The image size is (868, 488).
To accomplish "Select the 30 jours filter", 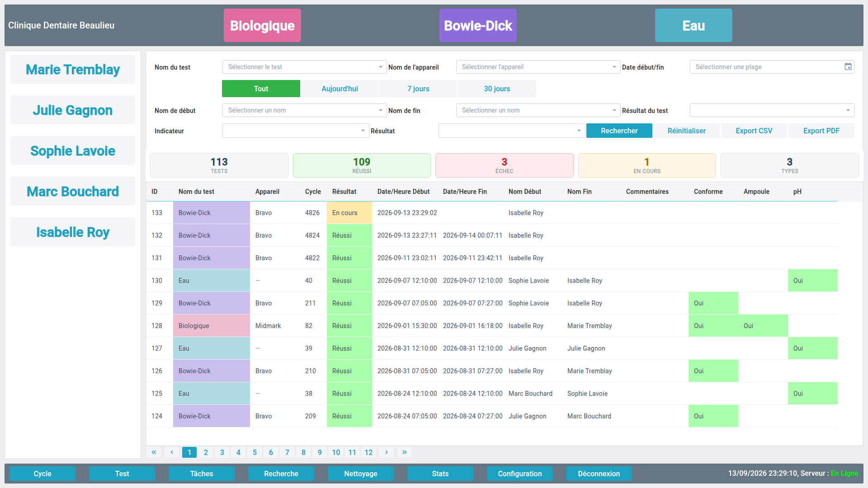I will point(497,89).
